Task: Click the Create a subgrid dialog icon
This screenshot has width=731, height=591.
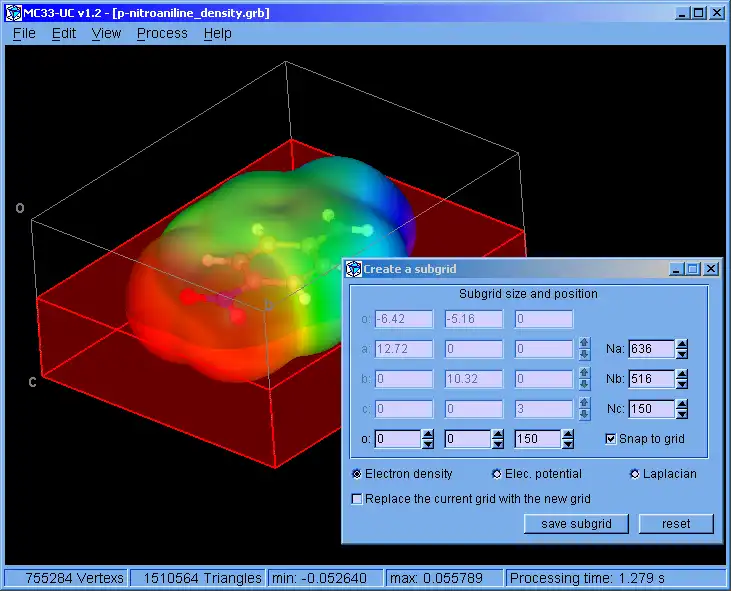Action: click(354, 269)
